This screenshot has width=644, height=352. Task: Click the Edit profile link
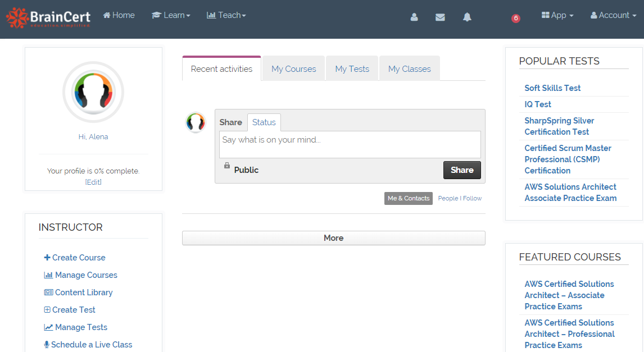[x=93, y=182]
